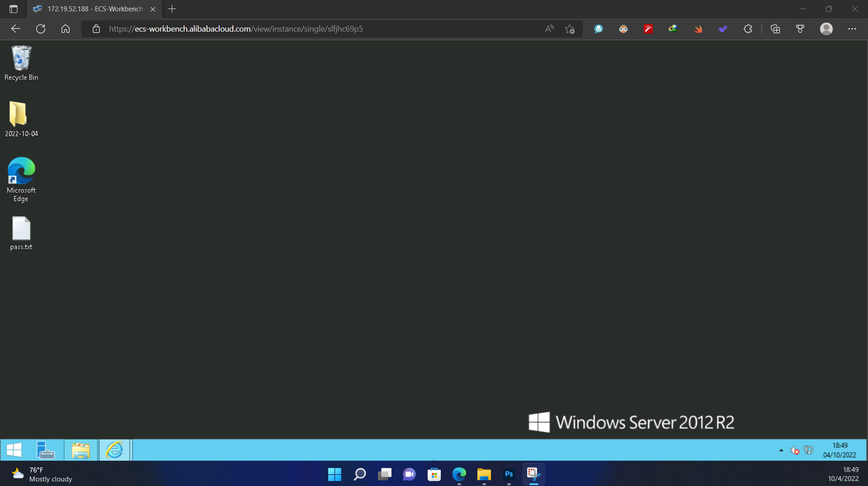
Task: Open the Read aloud option in the address bar
Action: (x=549, y=29)
